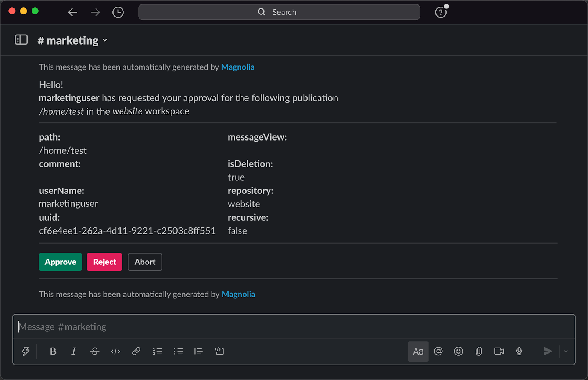Record an audio clip
The image size is (588, 380).
(x=519, y=351)
